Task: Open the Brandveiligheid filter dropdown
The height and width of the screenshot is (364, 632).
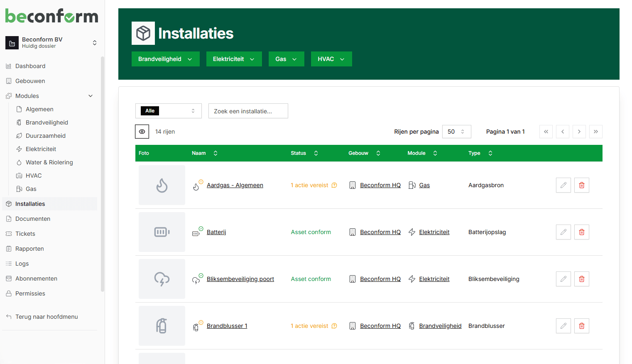Action: point(165,59)
